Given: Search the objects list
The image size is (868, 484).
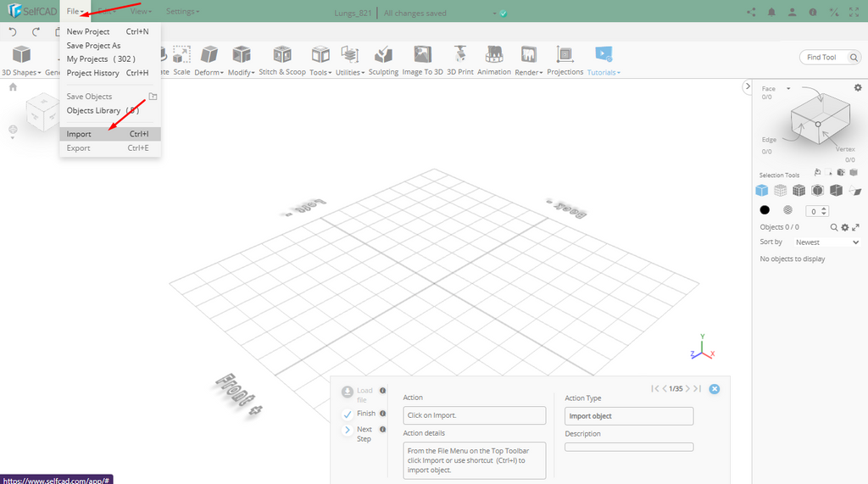Looking at the screenshot, I should click(834, 227).
